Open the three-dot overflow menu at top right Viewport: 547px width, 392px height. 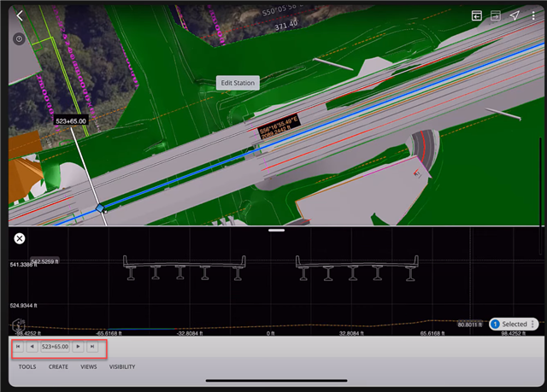coord(533,15)
